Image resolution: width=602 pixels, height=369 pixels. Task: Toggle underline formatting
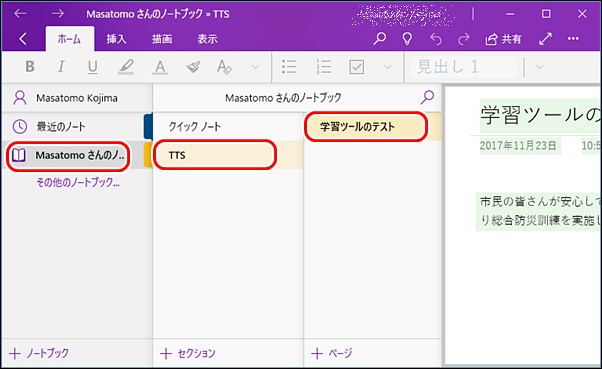[x=93, y=67]
